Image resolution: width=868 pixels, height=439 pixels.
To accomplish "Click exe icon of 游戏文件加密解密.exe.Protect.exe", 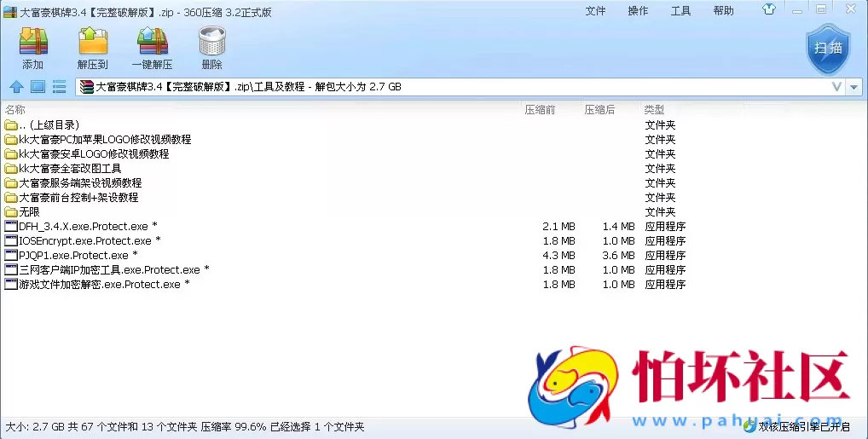I will [x=10, y=284].
